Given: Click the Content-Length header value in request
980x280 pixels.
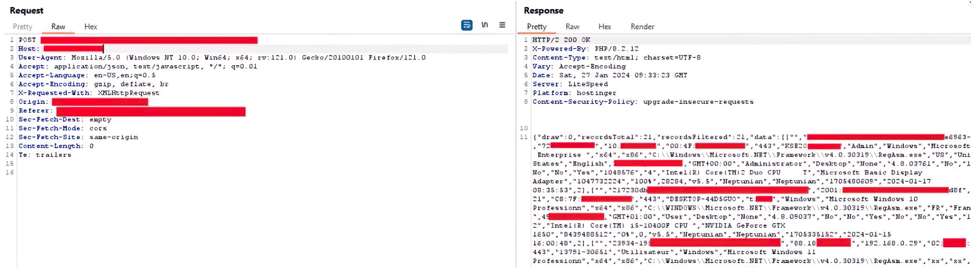Looking at the screenshot, I should tap(91, 146).
